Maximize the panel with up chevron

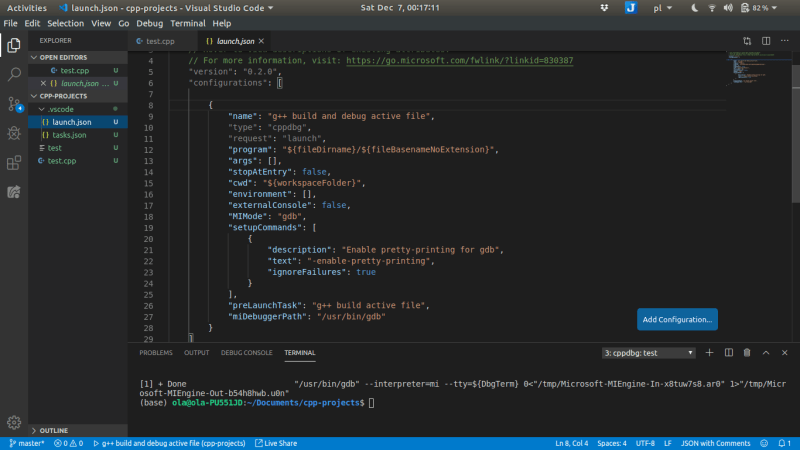point(766,353)
